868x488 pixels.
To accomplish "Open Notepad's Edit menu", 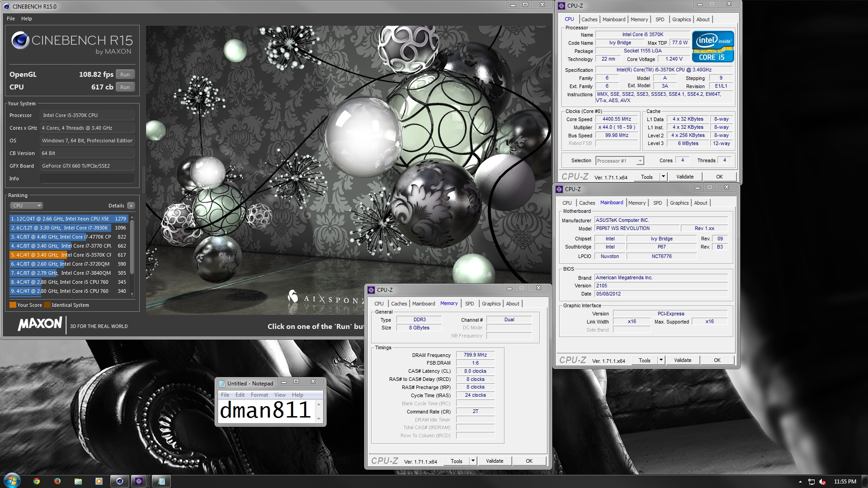I will tap(240, 395).
